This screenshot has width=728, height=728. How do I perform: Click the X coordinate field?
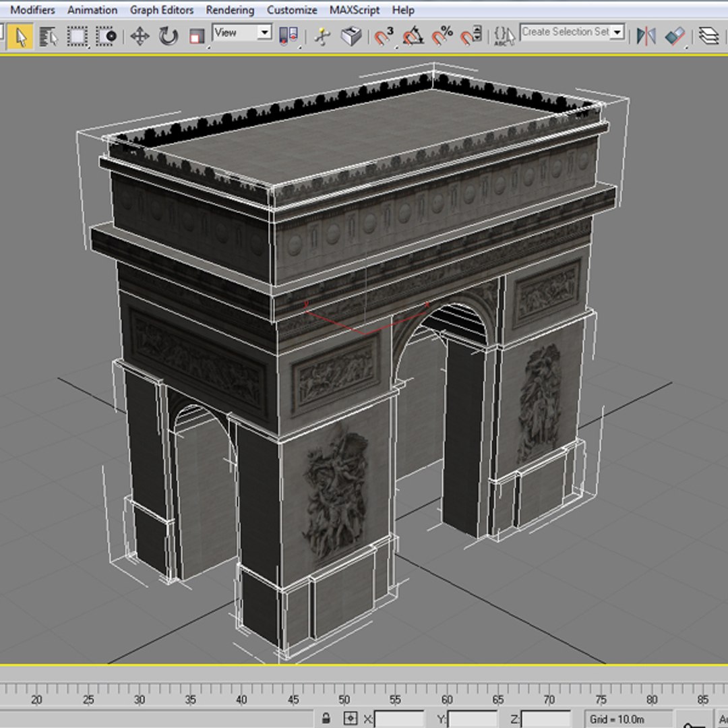(399, 719)
